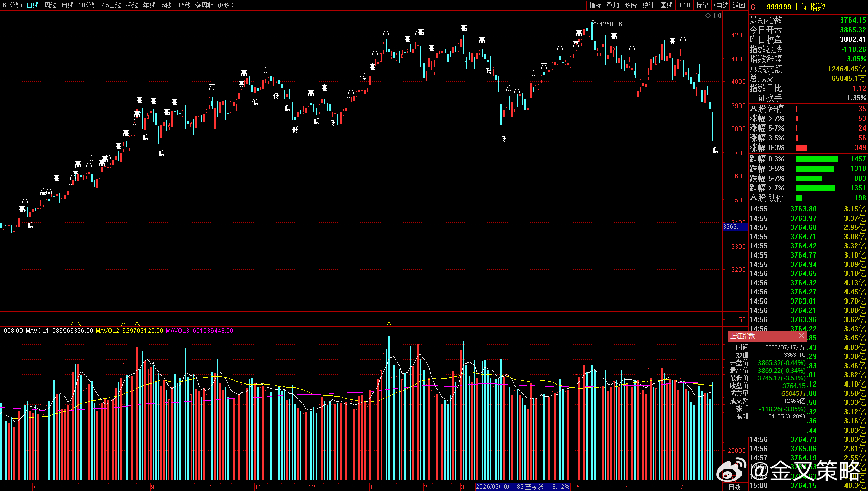Screen dimensions: 868x491
Task: Click the 标记 mark button
Action: click(x=702, y=5)
